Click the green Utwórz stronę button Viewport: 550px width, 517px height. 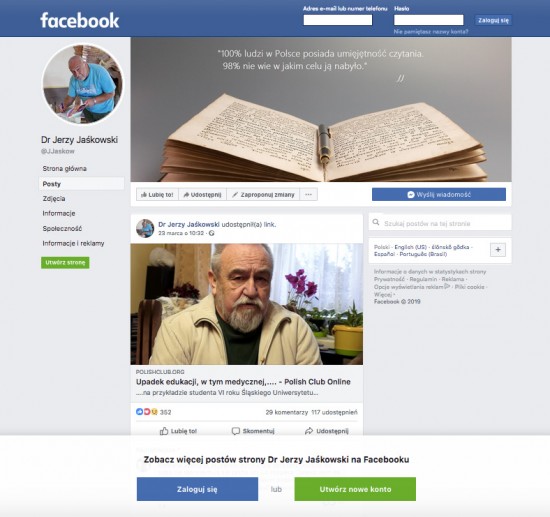[x=65, y=263]
